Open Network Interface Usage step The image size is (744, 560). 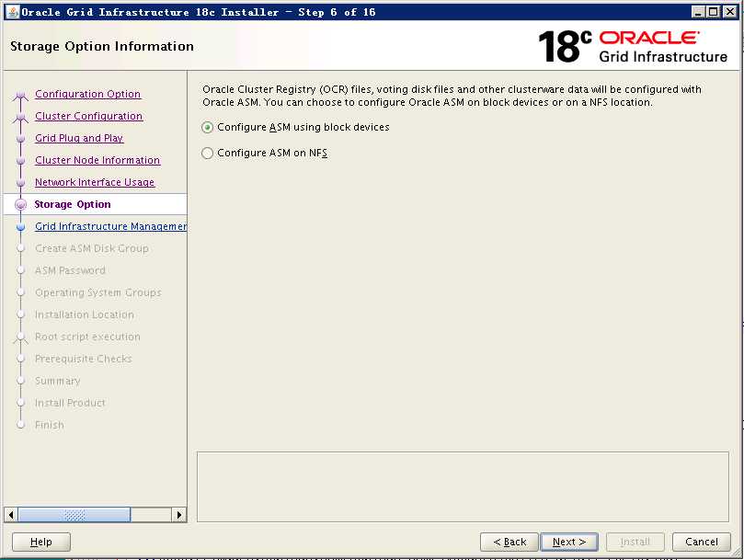[95, 182]
